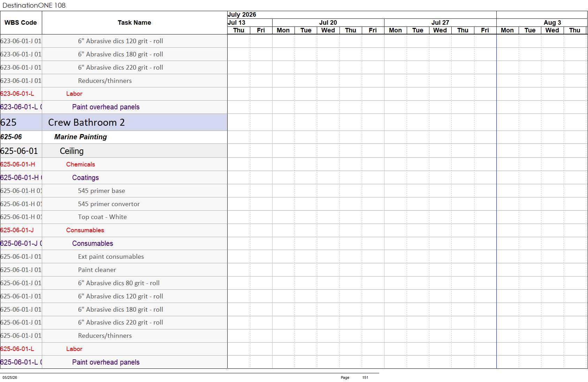Screen dimensions: 588x382
Task: Click Wed under the Jul 27 week
Action: coord(440,30)
